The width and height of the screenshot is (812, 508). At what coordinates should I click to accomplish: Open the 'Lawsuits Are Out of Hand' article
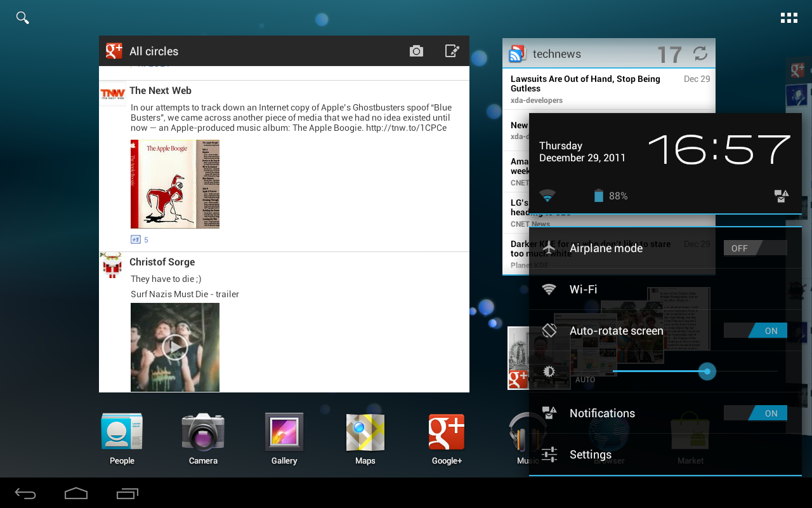[x=609, y=88]
